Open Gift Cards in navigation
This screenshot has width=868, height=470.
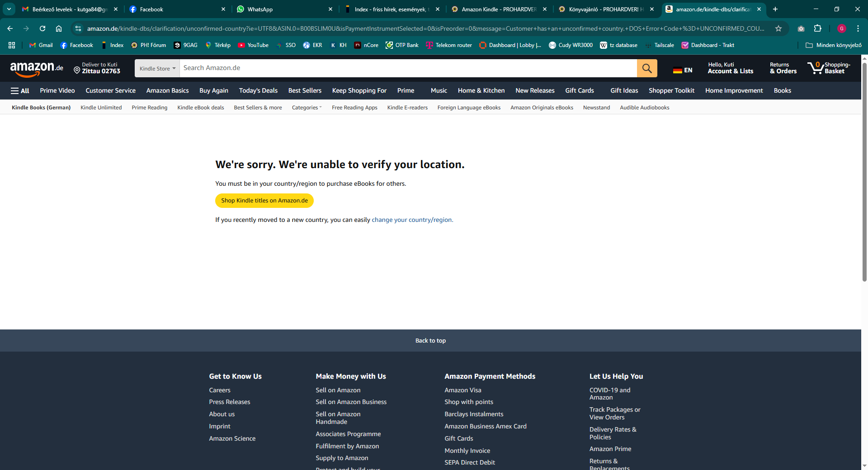click(x=580, y=91)
